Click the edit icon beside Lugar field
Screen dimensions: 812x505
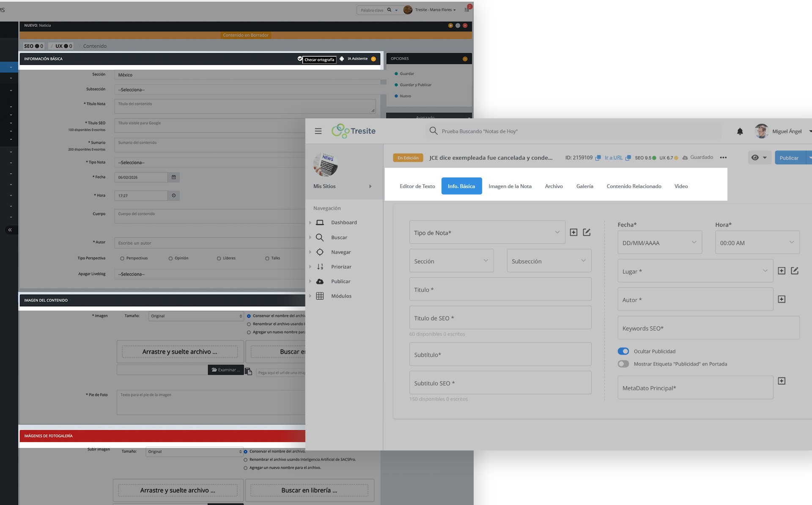point(795,271)
